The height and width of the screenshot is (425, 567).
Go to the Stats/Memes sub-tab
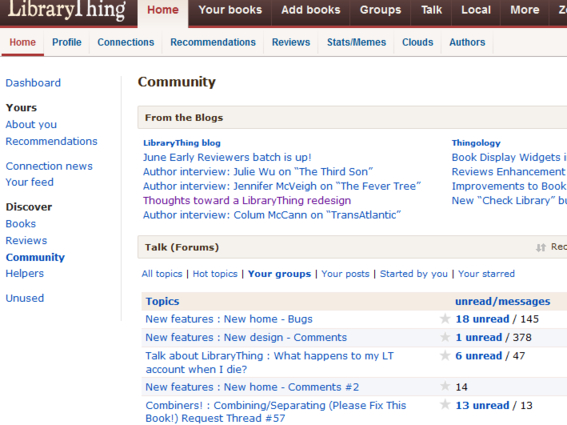[357, 42]
